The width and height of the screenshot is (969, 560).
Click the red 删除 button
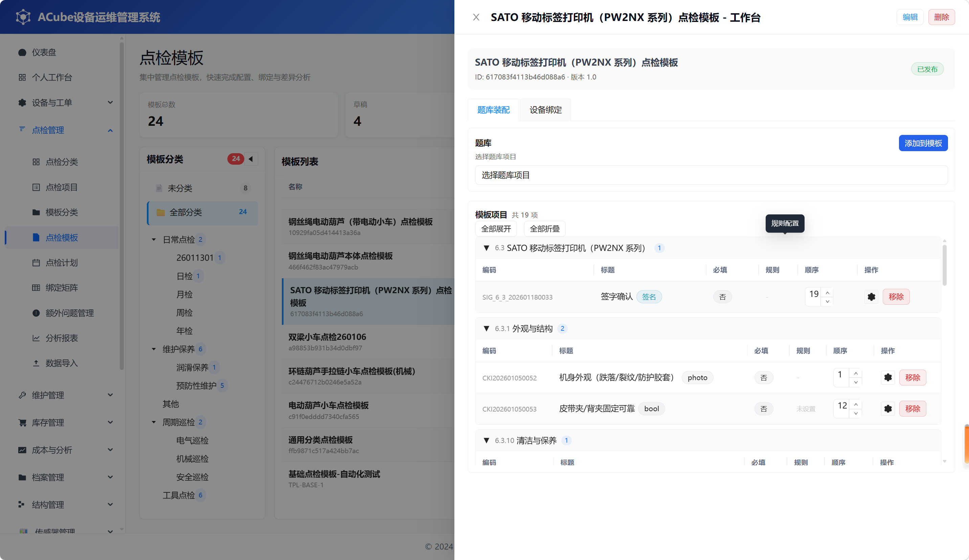click(941, 17)
